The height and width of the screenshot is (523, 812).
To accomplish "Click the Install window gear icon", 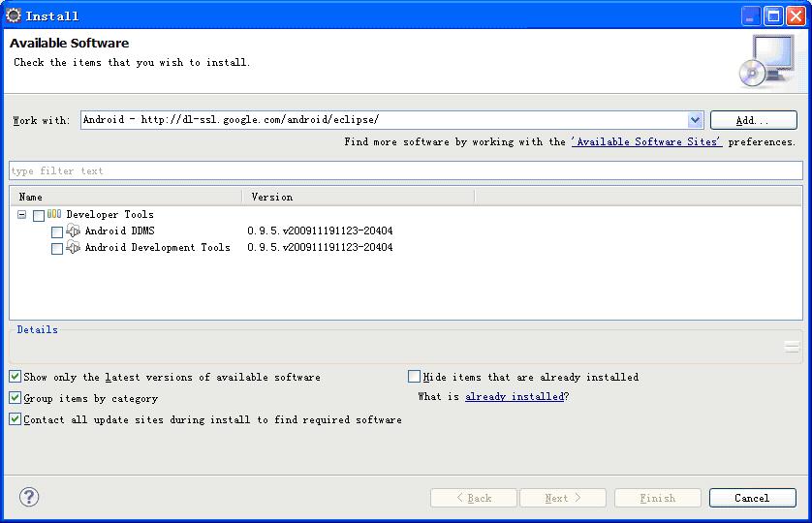I will coord(14,15).
